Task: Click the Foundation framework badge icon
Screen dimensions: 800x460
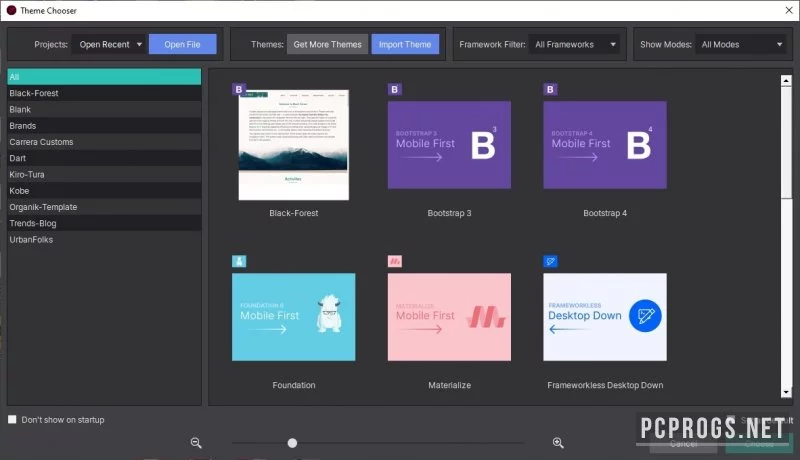Action: pyautogui.click(x=239, y=262)
